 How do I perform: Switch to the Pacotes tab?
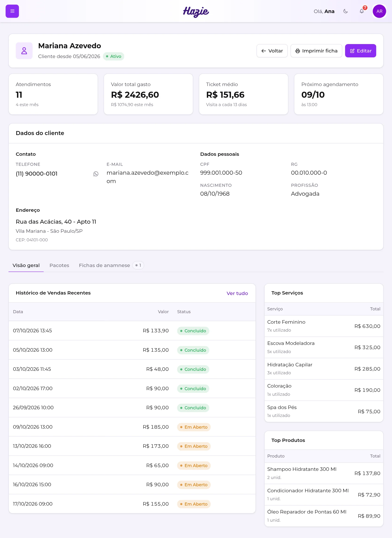pyautogui.click(x=59, y=265)
